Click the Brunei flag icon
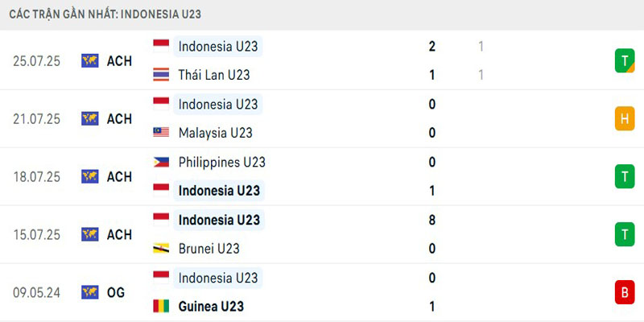This screenshot has height=322, width=644. click(161, 249)
